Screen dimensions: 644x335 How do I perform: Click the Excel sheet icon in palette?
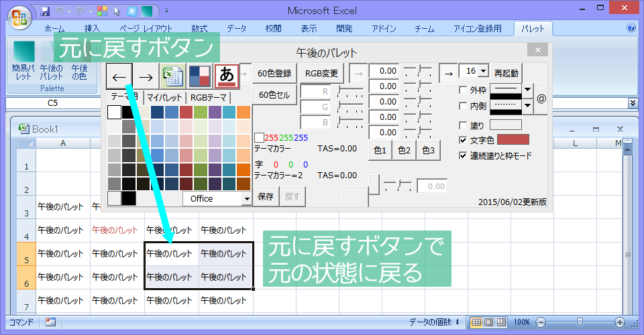tap(172, 76)
